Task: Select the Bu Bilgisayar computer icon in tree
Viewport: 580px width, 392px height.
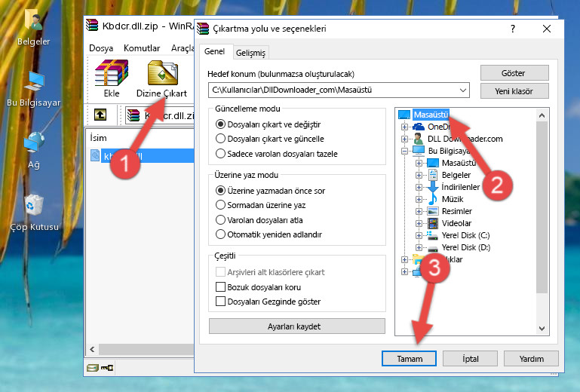Action: [419, 151]
